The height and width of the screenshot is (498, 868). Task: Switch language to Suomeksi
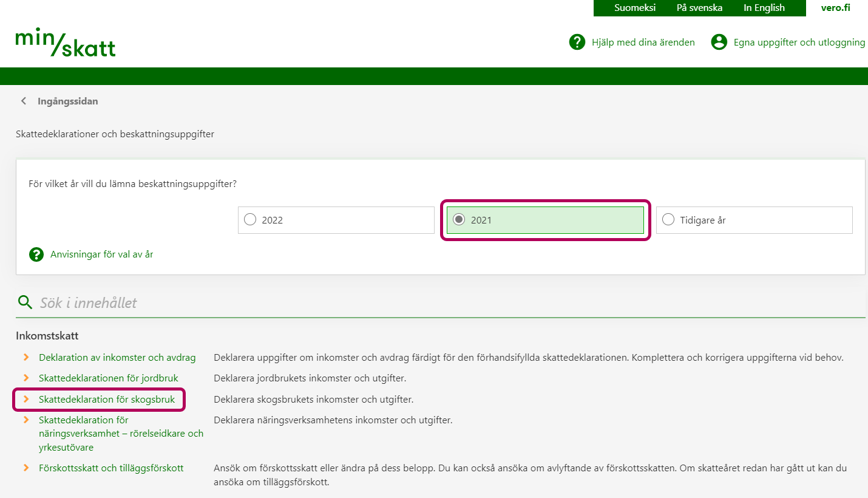(x=634, y=8)
